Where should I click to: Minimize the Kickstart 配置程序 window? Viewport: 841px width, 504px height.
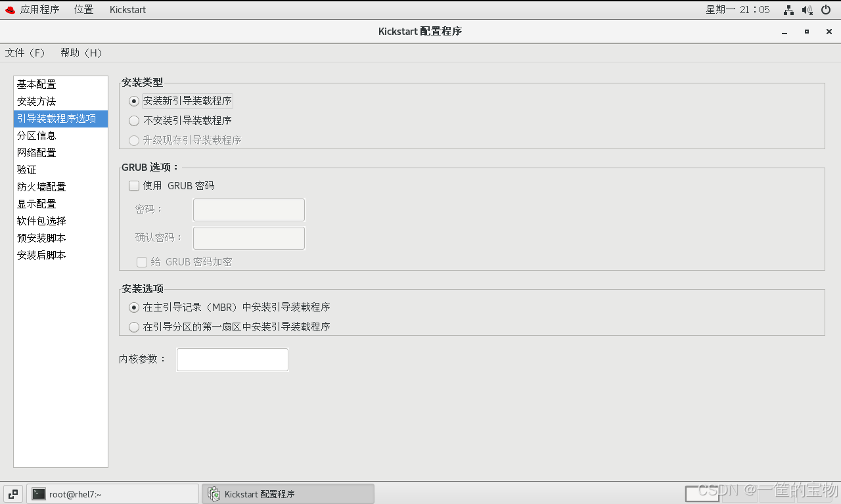pyautogui.click(x=784, y=32)
